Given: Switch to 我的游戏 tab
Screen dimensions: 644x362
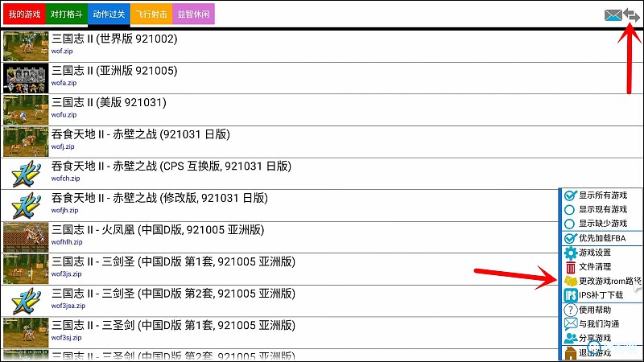Looking at the screenshot, I should pyautogui.click(x=23, y=14).
